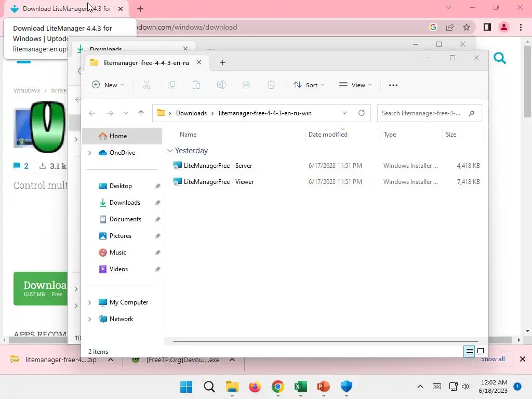This screenshot has height=399, width=532.
Task: Open Windows Start menu
Action: 186,387
